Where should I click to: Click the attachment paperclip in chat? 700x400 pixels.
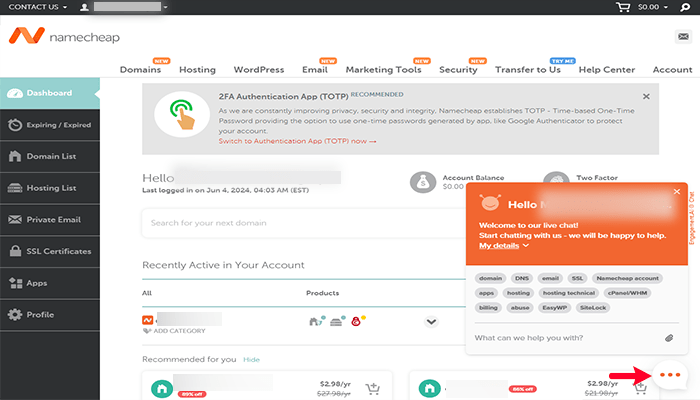(669, 338)
